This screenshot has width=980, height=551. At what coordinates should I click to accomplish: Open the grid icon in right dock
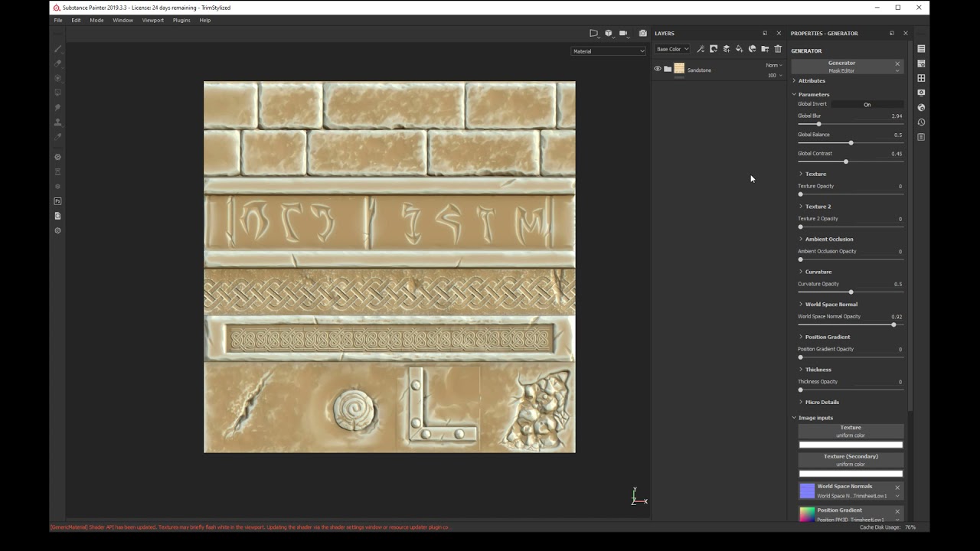coord(921,78)
